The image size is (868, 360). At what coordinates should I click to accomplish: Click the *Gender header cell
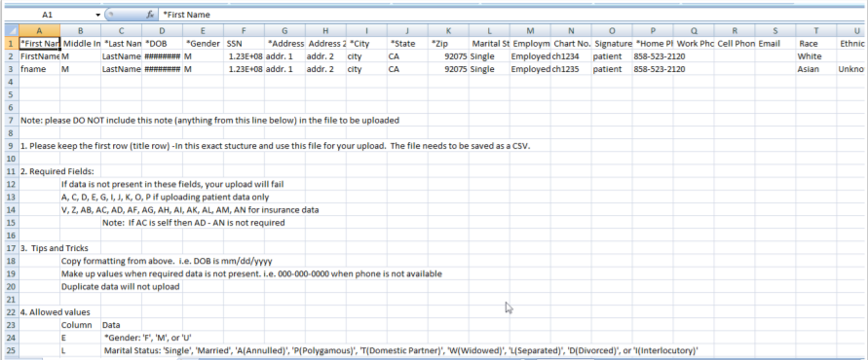(204, 43)
